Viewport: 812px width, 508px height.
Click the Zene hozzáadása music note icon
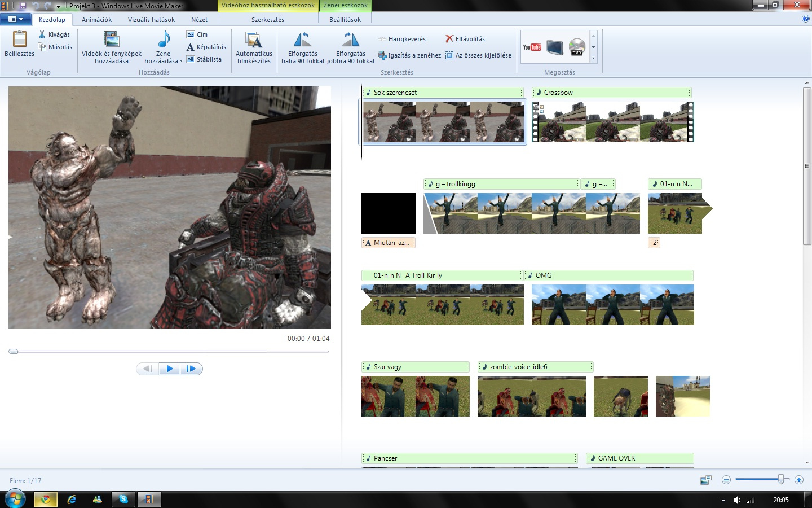click(164, 39)
